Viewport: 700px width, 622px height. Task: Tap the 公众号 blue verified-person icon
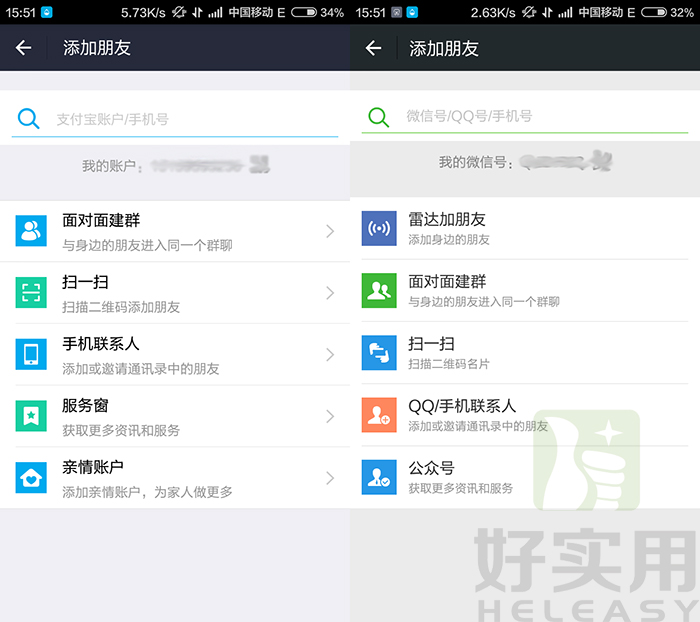click(379, 477)
